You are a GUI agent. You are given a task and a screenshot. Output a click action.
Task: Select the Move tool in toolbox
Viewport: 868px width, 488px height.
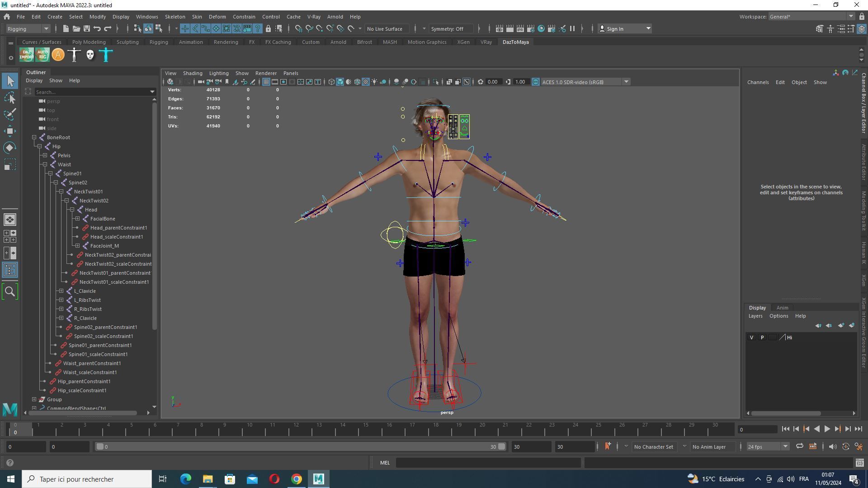[x=10, y=131]
